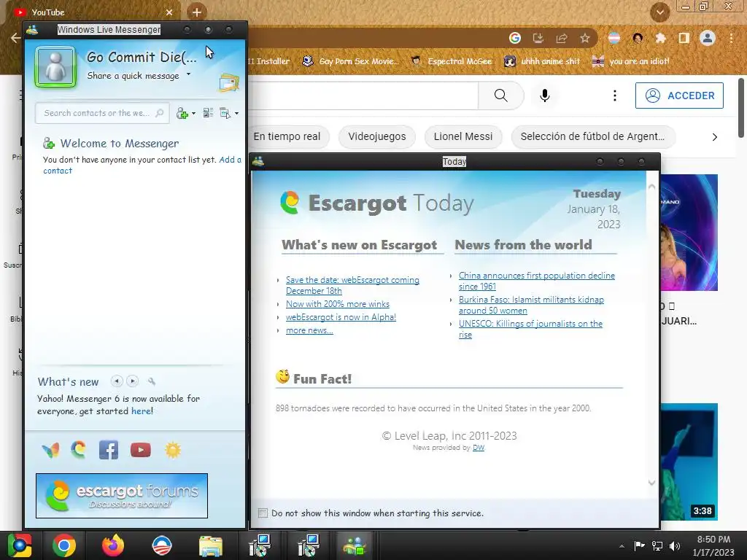Check 'Do not show this window' checkbox
The height and width of the screenshot is (560, 747).
pos(263,513)
